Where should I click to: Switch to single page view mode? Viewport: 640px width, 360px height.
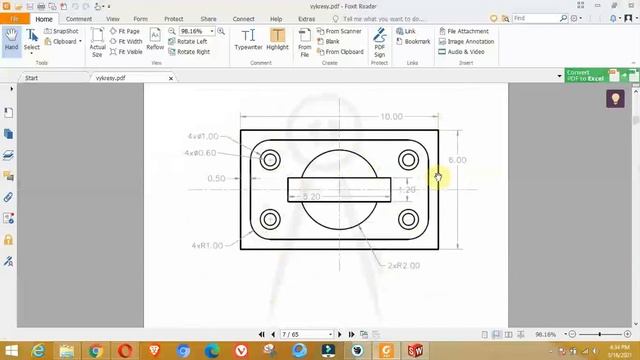pos(484,334)
